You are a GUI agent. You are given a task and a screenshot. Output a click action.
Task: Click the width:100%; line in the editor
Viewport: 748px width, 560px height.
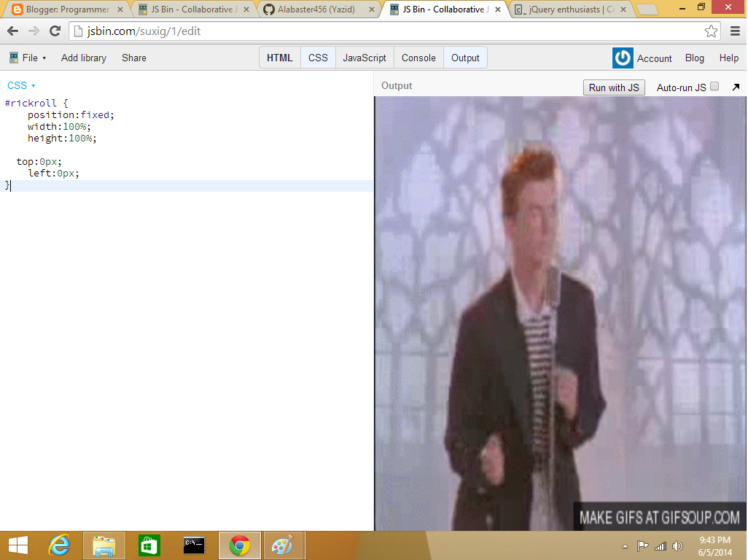point(58,126)
